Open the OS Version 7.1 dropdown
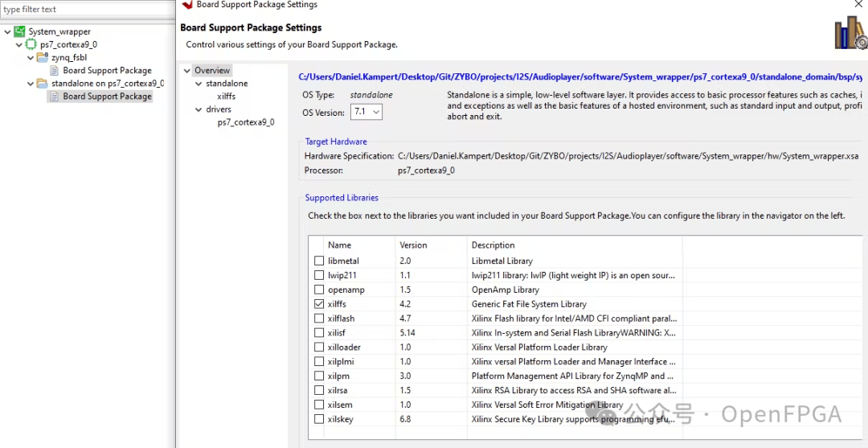This screenshot has width=868, height=448. (366, 112)
